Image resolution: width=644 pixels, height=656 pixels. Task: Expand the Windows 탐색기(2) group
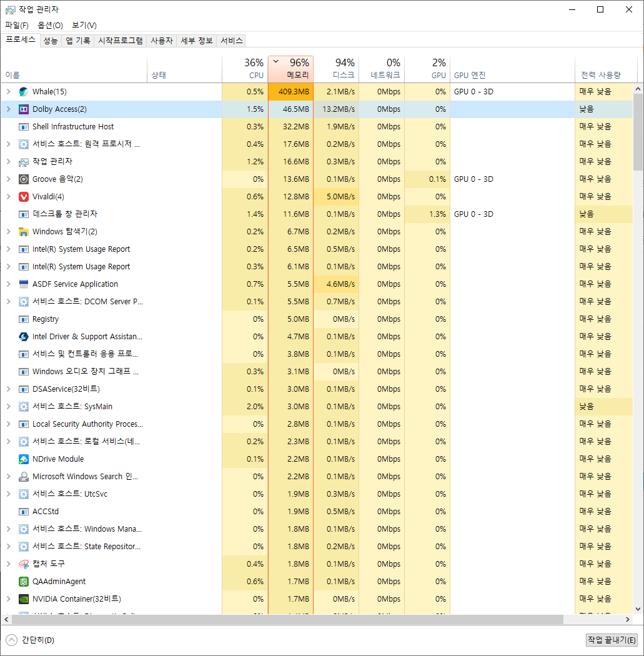[8, 232]
